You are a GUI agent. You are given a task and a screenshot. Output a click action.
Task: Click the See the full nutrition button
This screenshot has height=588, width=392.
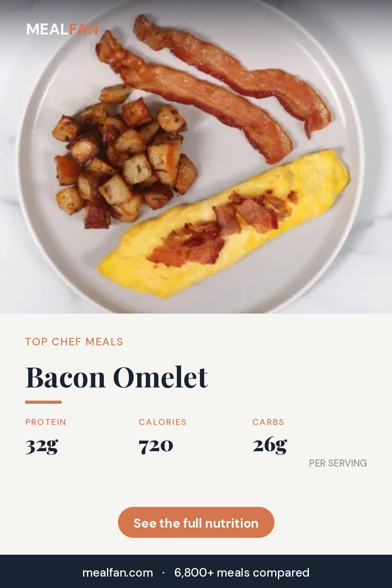pyautogui.click(x=196, y=523)
